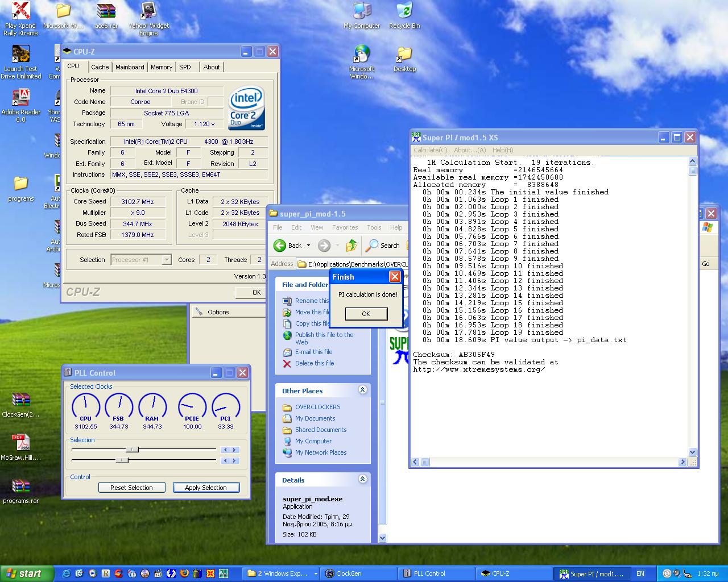Click the Start button
Screen dimensions: 728x582
point(27,573)
